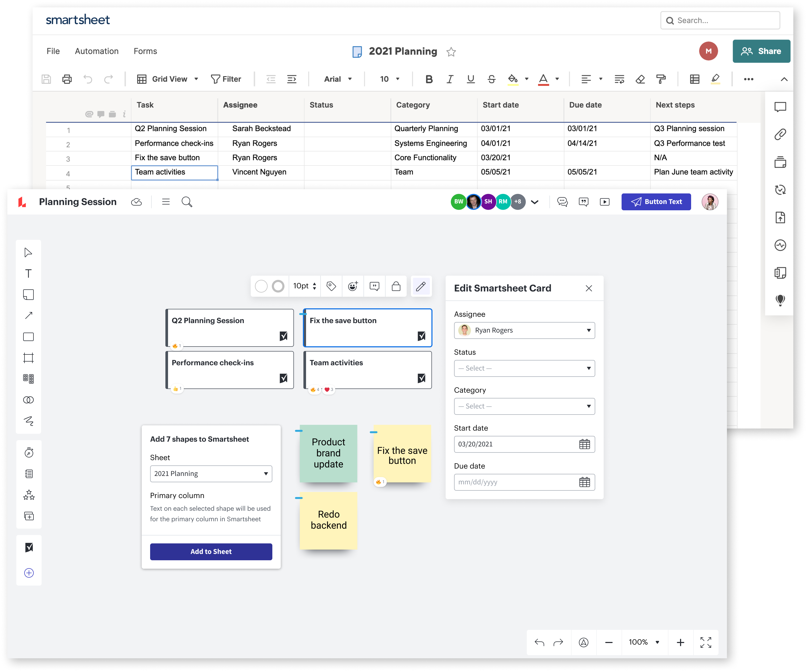Favorite the 2021 Planning sheet star
Screen dimensions: 807x672
[451, 51]
